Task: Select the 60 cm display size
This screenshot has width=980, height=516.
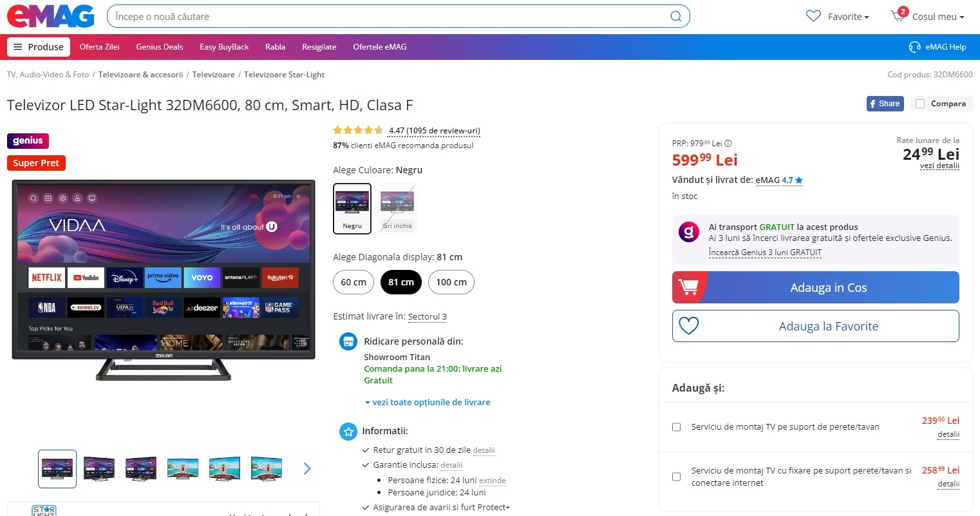Action: pos(353,282)
